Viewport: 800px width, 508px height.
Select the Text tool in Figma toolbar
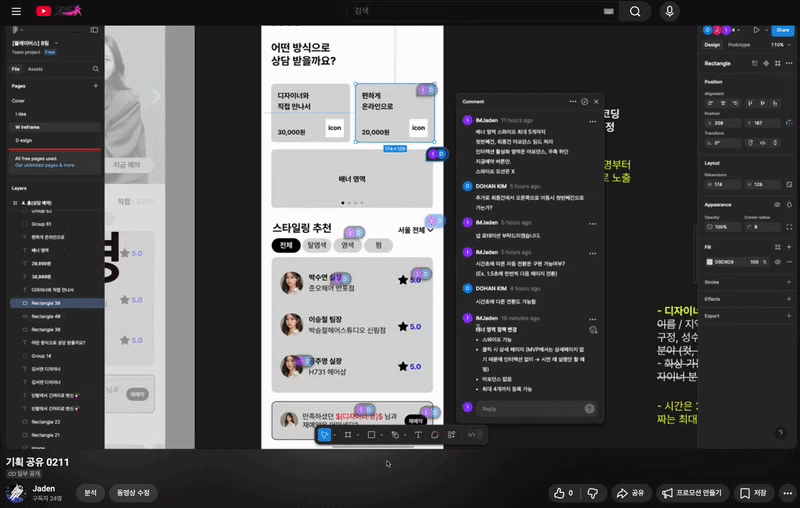click(418, 435)
